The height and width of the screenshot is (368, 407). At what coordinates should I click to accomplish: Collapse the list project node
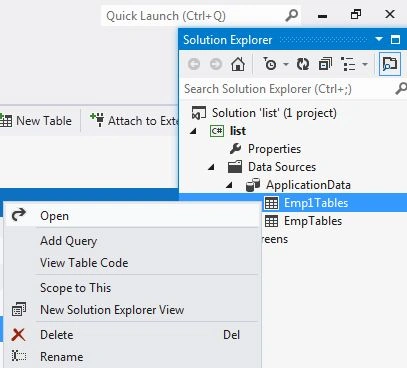[x=193, y=131]
